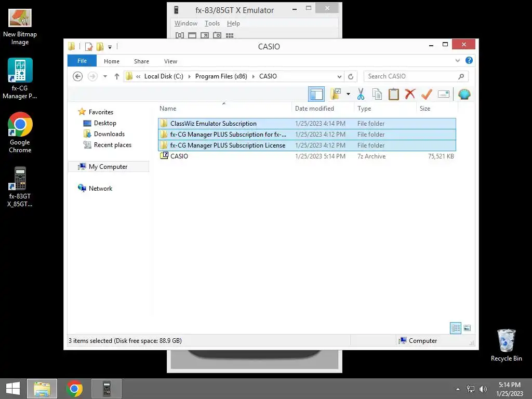Switch to the Home ribbon tab

point(112,61)
